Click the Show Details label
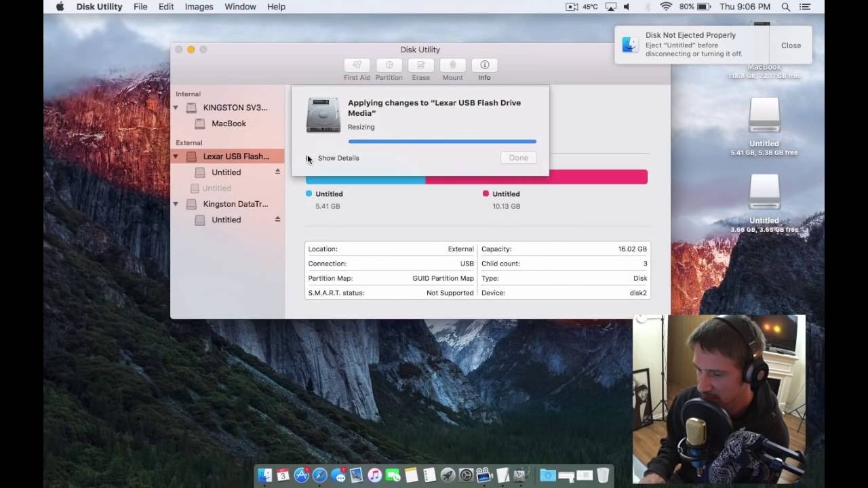 click(x=338, y=158)
